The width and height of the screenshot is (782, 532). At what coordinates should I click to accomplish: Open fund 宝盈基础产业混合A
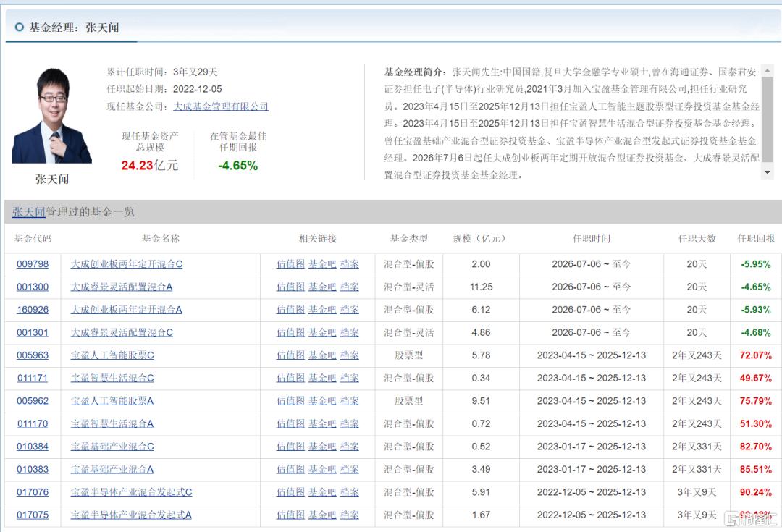[x=112, y=470]
